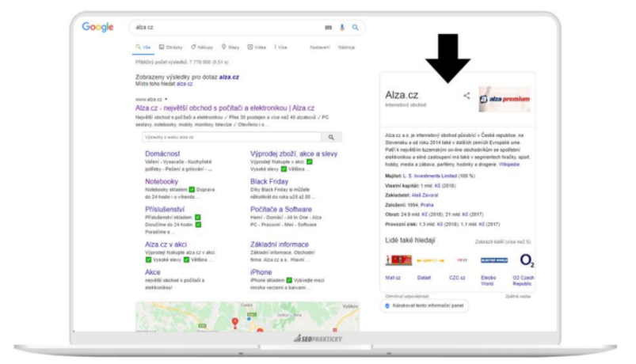Open Nastavení search settings
The width and height of the screenshot is (636, 364).
click(x=320, y=47)
